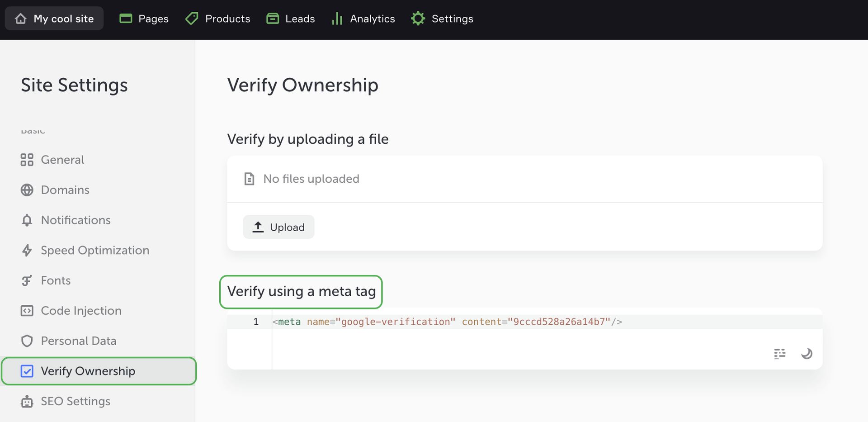This screenshot has width=868, height=422.
Task: Open the Code Injection settings
Action: coord(81,311)
